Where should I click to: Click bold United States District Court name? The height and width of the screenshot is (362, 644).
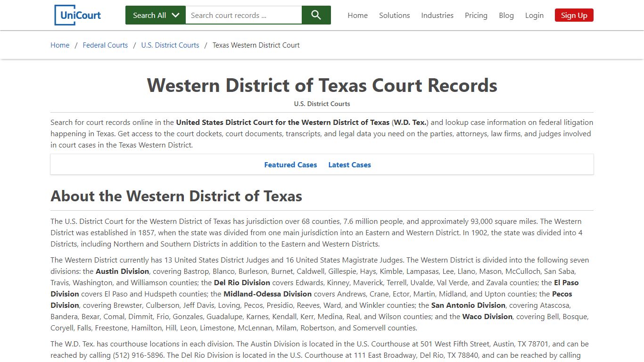[x=283, y=123]
